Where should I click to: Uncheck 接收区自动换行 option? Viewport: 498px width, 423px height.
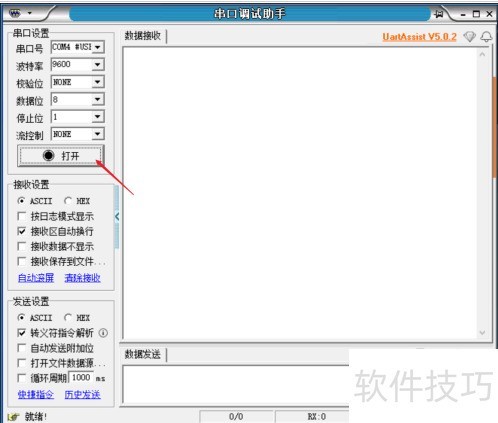pos(22,231)
